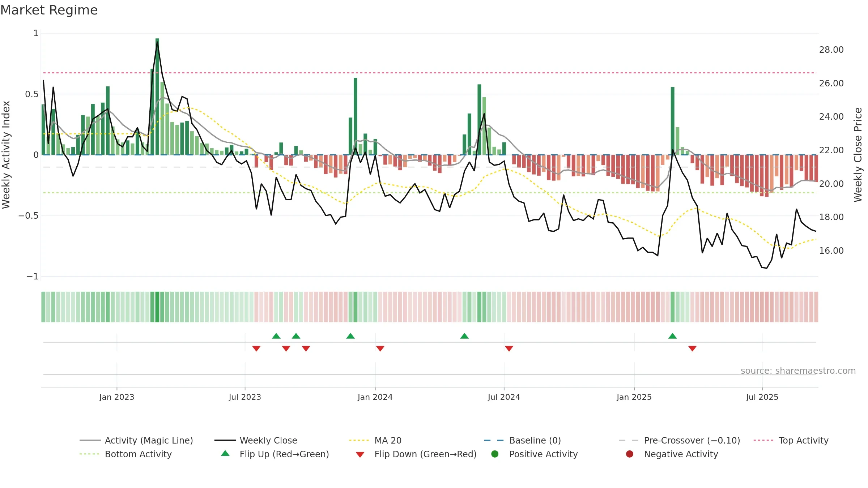Click the Jul 2025 x-axis label
Image resolution: width=868 pixels, height=488 pixels.
(x=762, y=397)
